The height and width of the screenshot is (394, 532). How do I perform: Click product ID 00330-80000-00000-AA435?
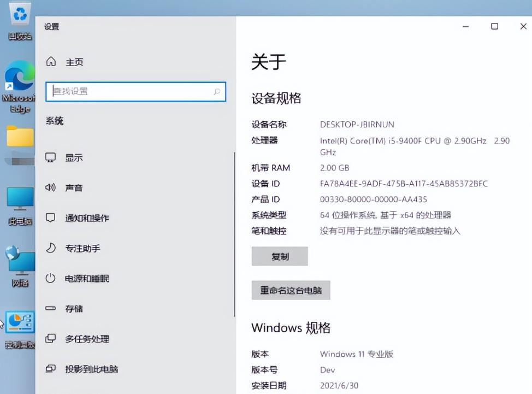pos(374,199)
